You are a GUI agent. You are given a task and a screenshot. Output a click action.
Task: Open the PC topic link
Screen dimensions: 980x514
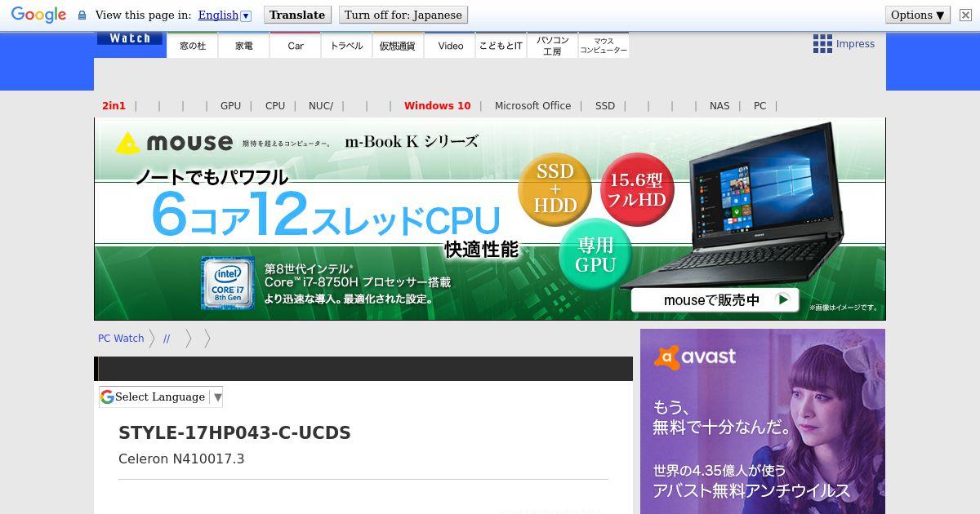point(760,106)
